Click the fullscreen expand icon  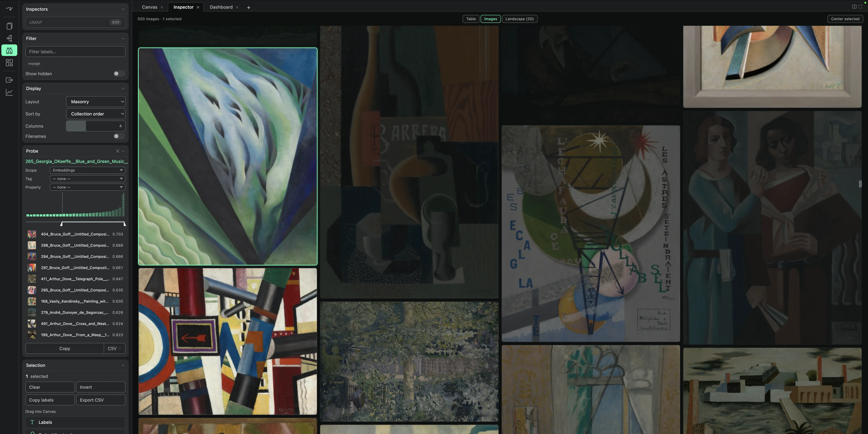pyautogui.click(x=860, y=7)
